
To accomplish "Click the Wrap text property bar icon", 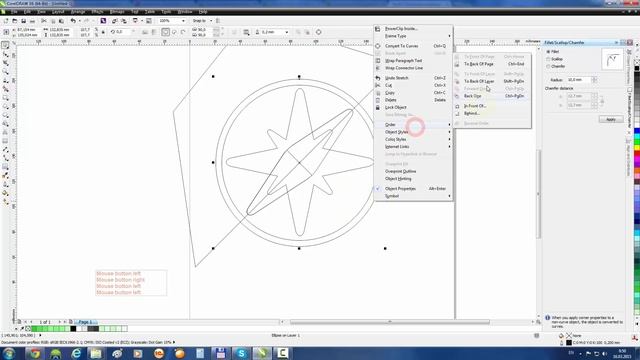I will 246,32.
